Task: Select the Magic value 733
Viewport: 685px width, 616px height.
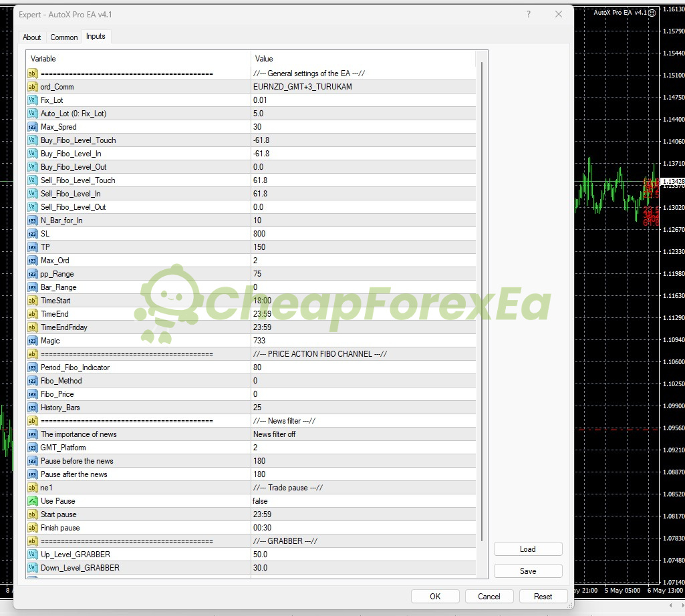Action: [x=364, y=341]
